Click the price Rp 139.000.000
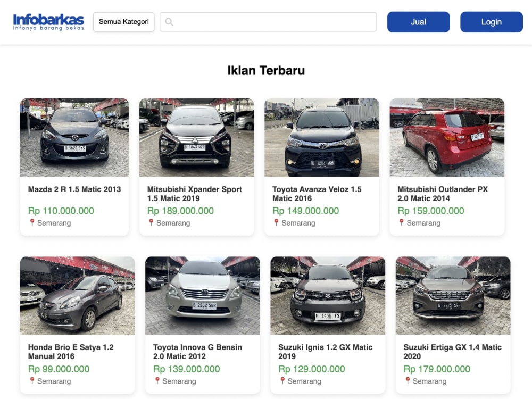 [187, 369]
